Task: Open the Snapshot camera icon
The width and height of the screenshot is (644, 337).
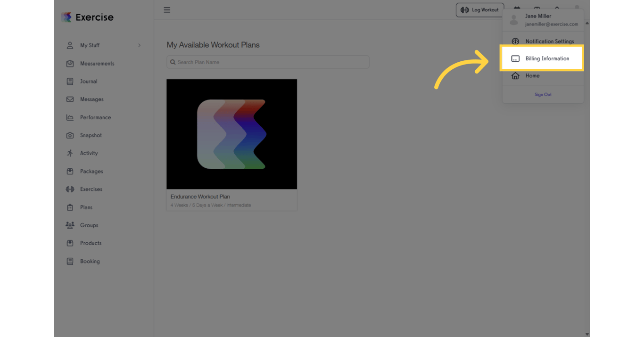Action: click(69, 135)
